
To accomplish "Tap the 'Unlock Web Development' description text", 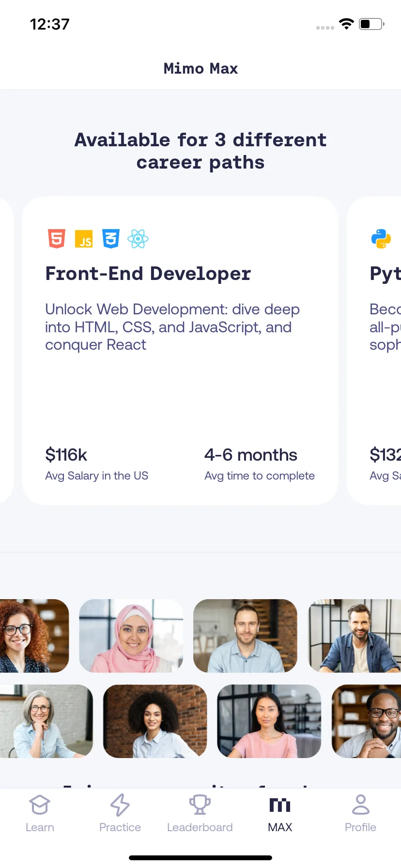I will pyautogui.click(x=172, y=327).
